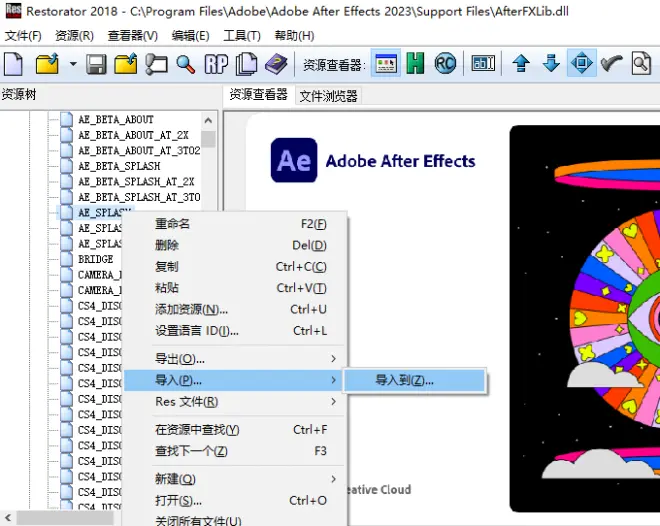
Task: Open the 资源(R) menu
Action: 74,36
